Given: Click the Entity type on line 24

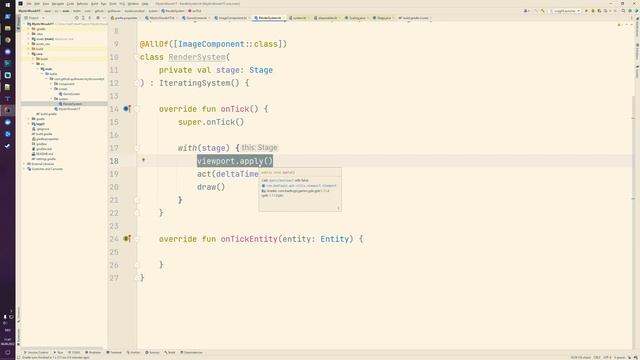Looking at the screenshot, I should click(335, 239).
